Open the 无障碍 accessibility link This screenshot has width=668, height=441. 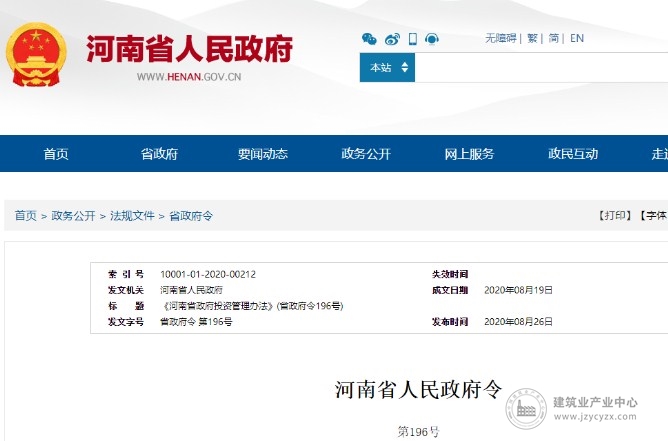pos(501,38)
